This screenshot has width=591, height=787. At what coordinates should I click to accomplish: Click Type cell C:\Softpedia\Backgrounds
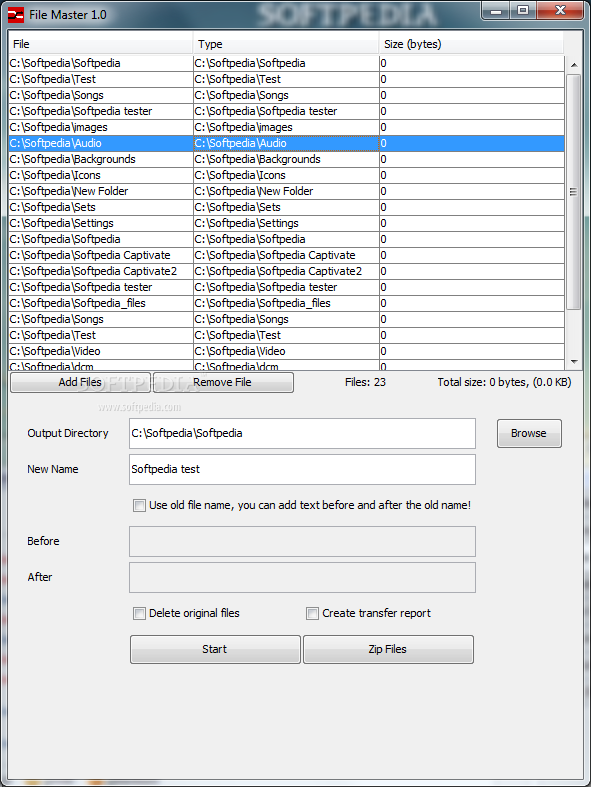point(286,160)
